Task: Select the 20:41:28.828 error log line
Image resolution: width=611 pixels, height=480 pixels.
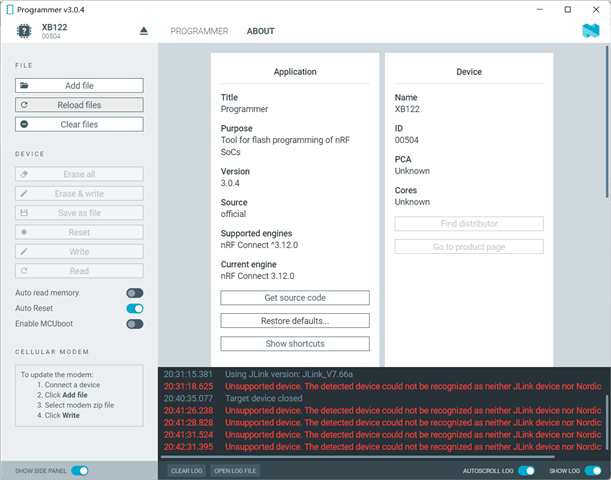Action: (383, 422)
